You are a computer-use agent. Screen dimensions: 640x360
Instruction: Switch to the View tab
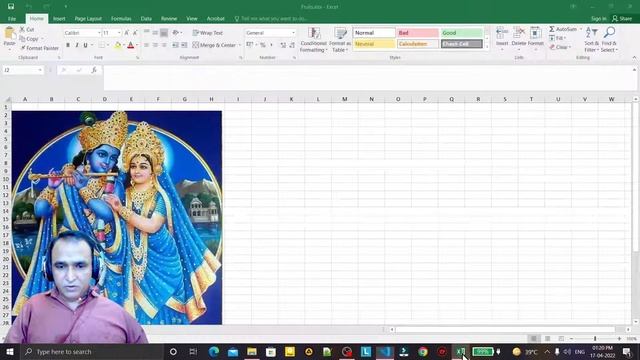tap(192, 19)
